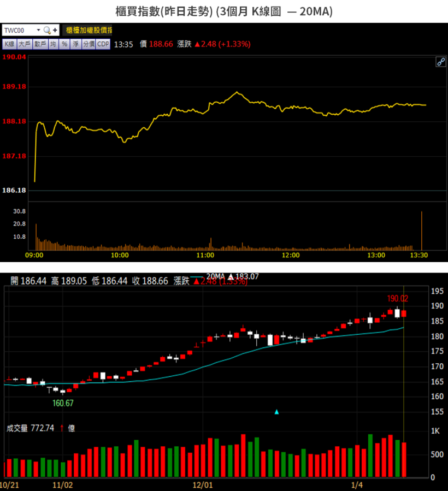This screenshot has height=491, width=448.
Task: Switch to the % percentage view
Action: tap(64, 44)
